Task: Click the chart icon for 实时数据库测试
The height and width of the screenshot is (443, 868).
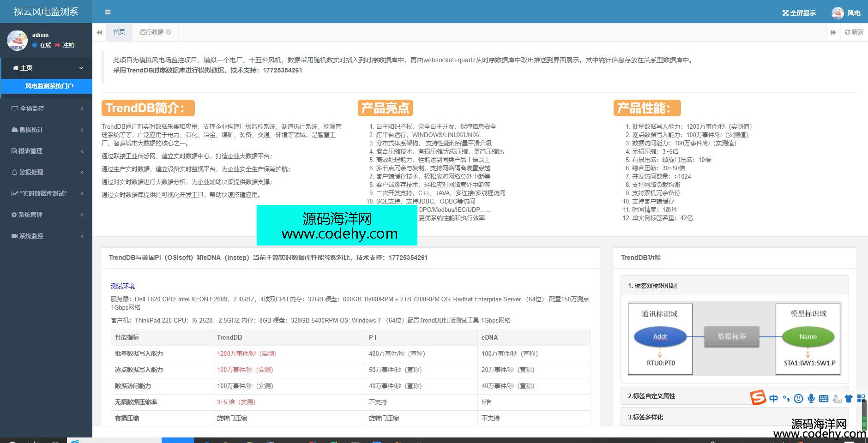Action: (x=15, y=193)
